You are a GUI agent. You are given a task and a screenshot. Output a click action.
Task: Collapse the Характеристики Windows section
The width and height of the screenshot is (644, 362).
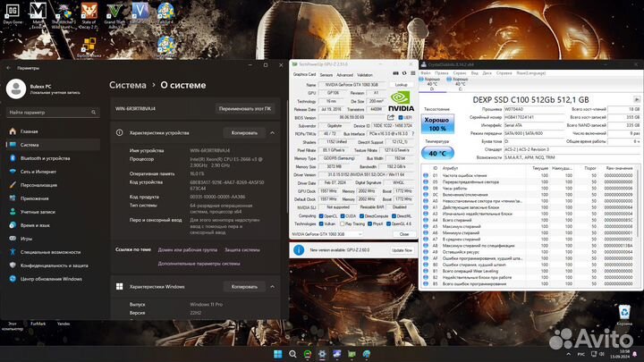click(x=274, y=287)
